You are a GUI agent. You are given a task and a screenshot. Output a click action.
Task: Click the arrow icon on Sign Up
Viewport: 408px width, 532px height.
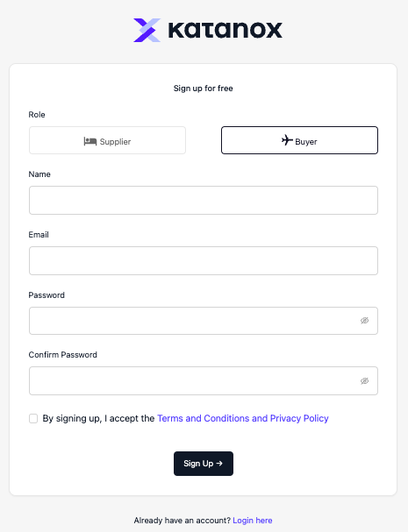pos(219,463)
